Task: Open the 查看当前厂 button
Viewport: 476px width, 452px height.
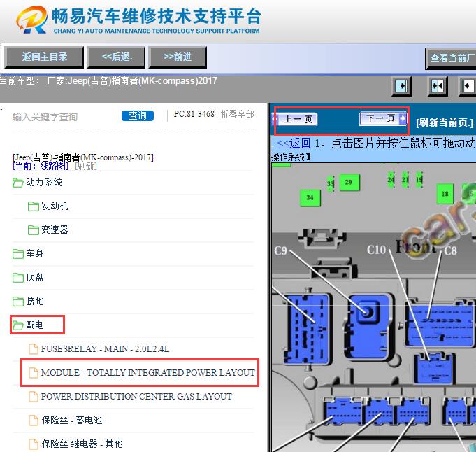Action: pyautogui.click(x=451, y=58)
